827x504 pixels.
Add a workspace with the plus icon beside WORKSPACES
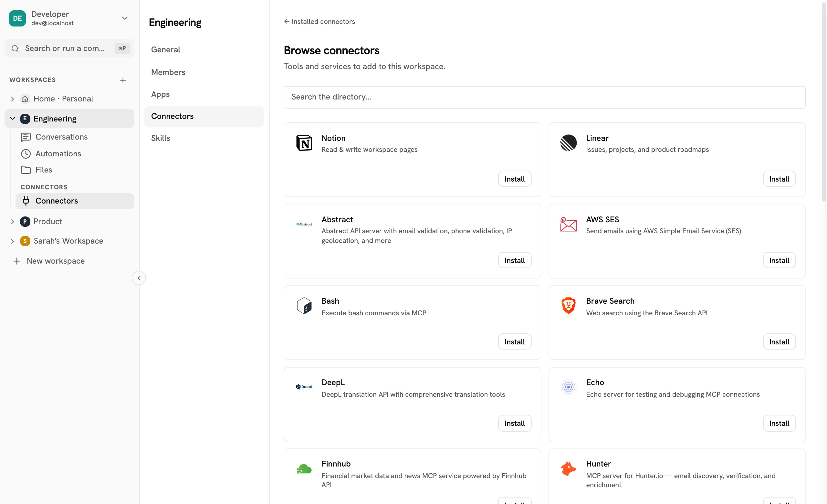click(123, 80)
